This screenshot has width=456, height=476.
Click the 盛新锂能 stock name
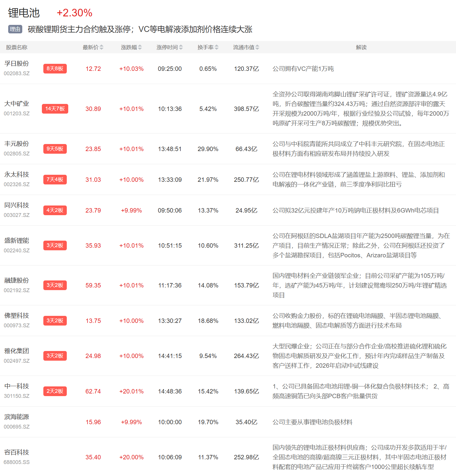(x=17, y=241)
